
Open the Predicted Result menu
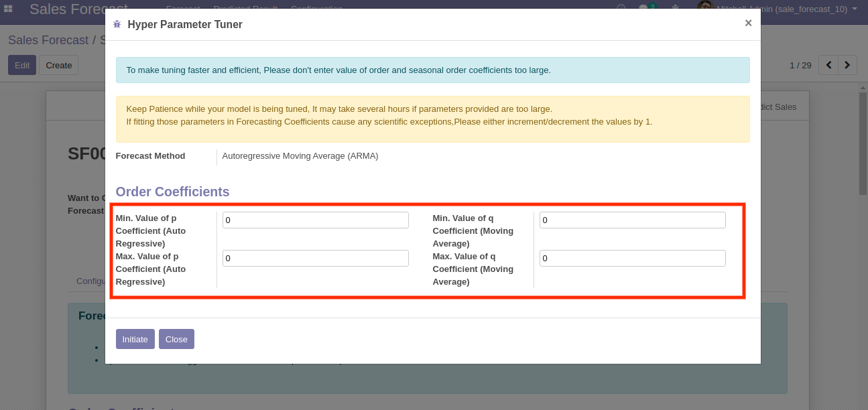tap(245, 7)
